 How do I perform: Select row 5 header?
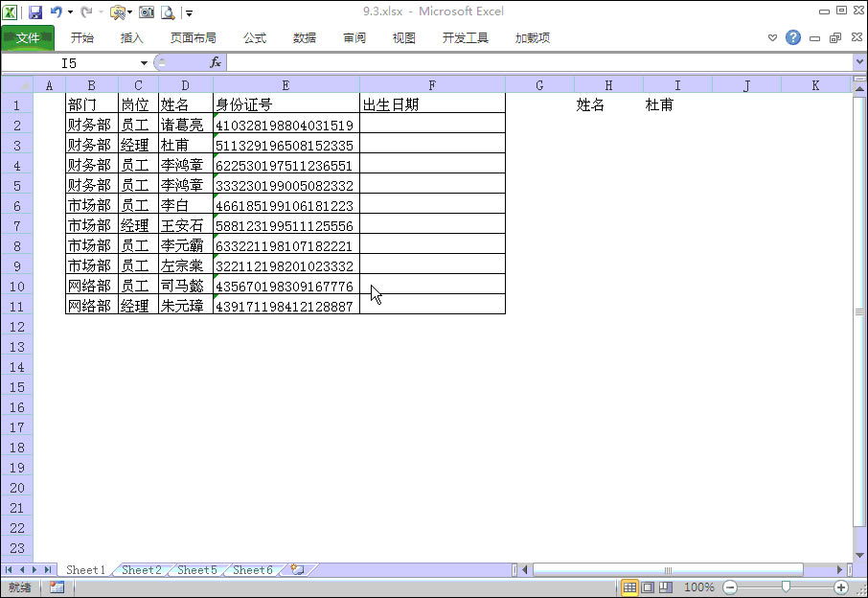click(x=16, y=186)
